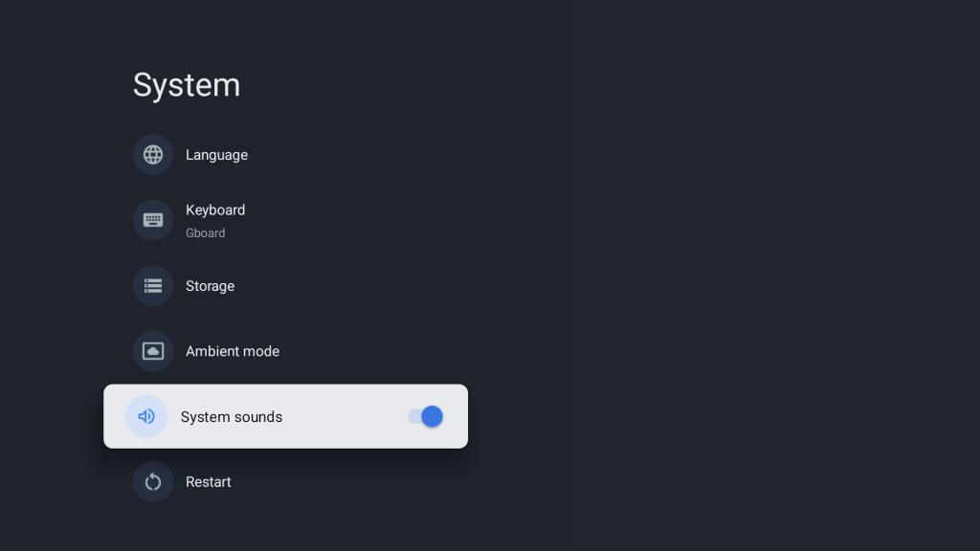The height and width of the screenshot is (551, 980).
Task: Open the Ambient mode label
Action: tap(233, 351)
